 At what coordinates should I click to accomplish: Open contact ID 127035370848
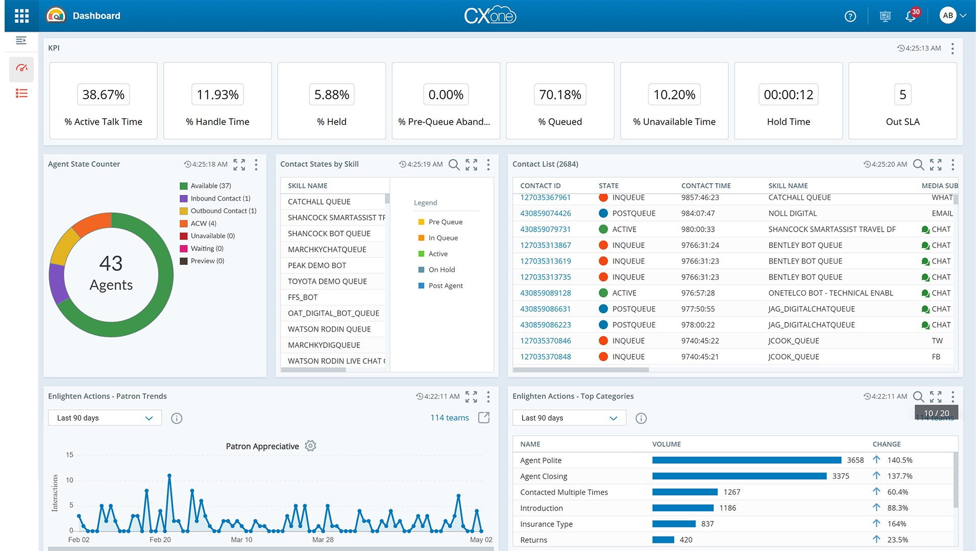pyautogui.click(x=546, y=357)
